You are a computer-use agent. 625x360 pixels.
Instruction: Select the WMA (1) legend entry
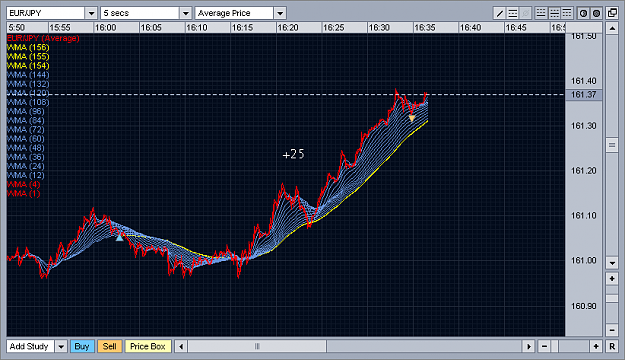pyautogui.click(x=24, y=194)
